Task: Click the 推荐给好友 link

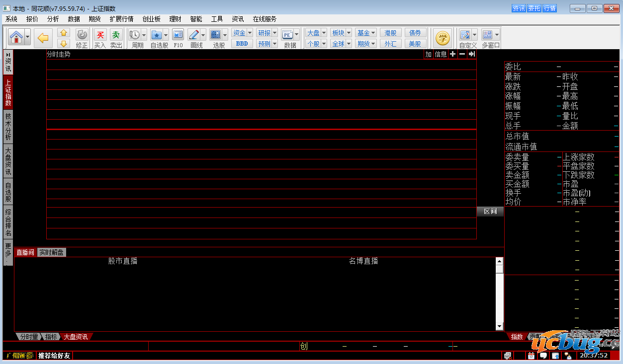Action: tap(55, 356)
